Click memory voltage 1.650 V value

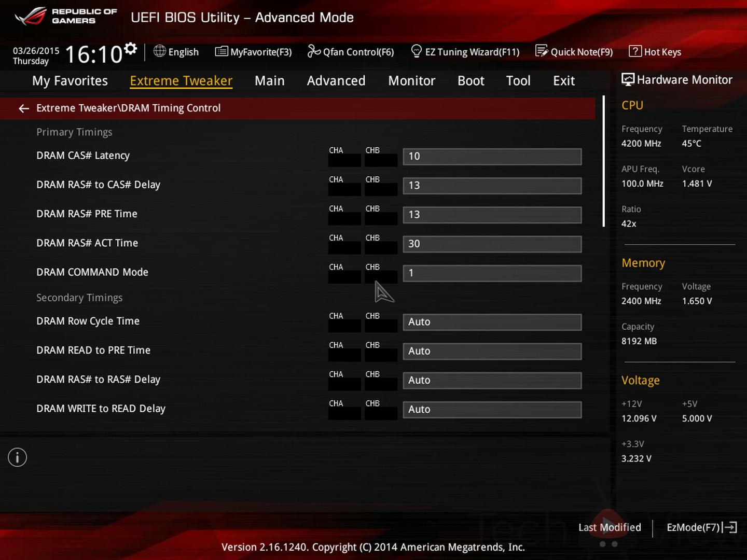point(697,301)
